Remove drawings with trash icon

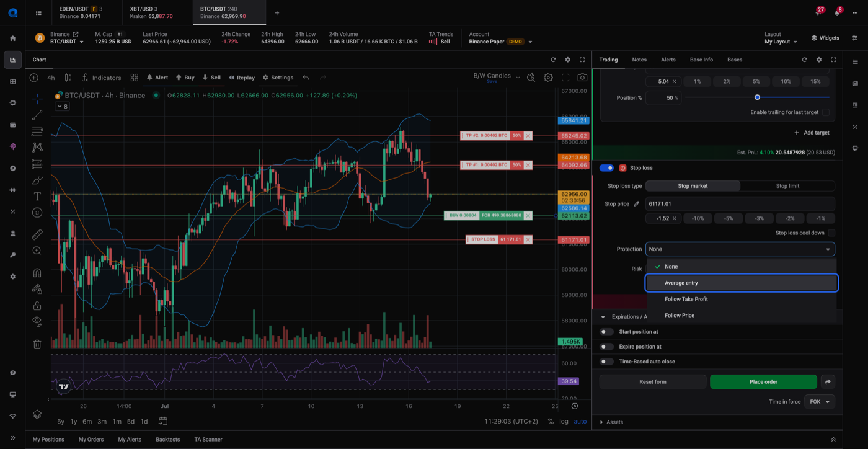click(37, 344)
